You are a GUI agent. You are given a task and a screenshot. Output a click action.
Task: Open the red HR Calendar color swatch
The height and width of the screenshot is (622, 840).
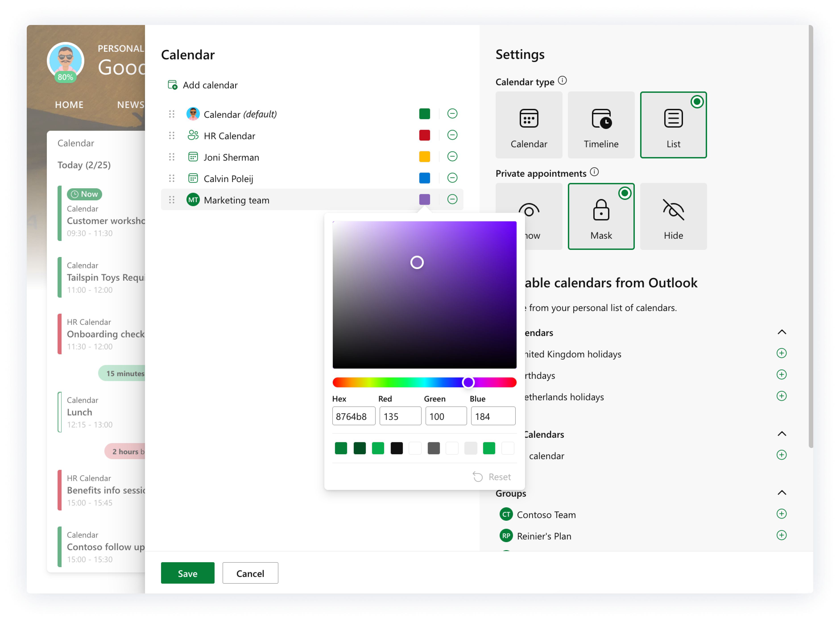[x=424, y=135]
